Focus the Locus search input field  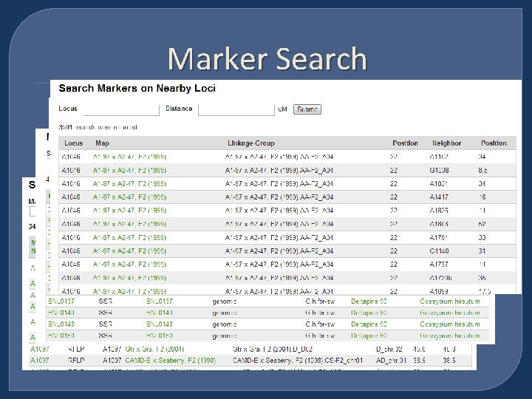click(121, 110)
